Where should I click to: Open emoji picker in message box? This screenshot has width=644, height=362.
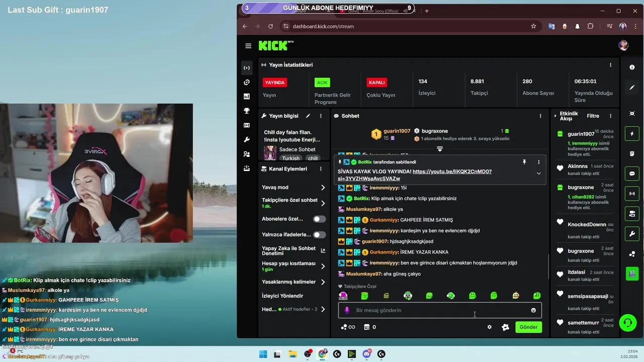pyautogui.click(x=533, y=310)
